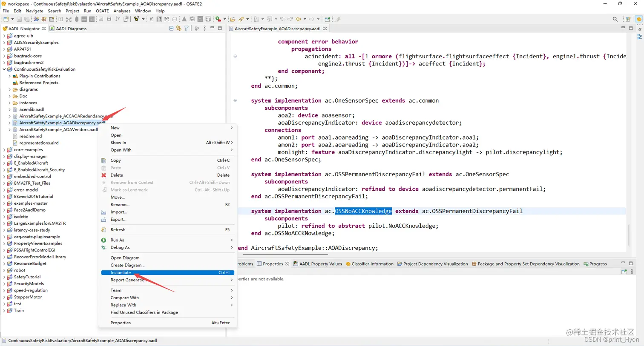Open Project Dependency Visualization tab
Screen dimensions: 644x346
(432, 264)
